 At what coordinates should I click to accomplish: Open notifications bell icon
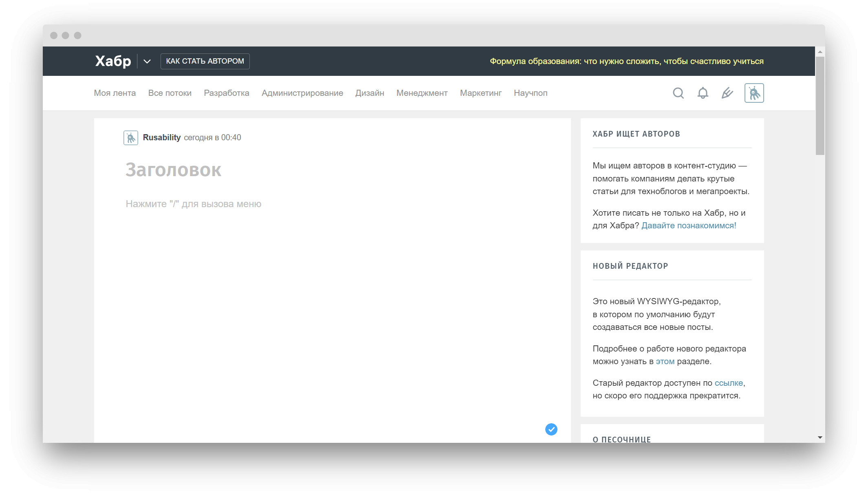(x=703, y=93)
